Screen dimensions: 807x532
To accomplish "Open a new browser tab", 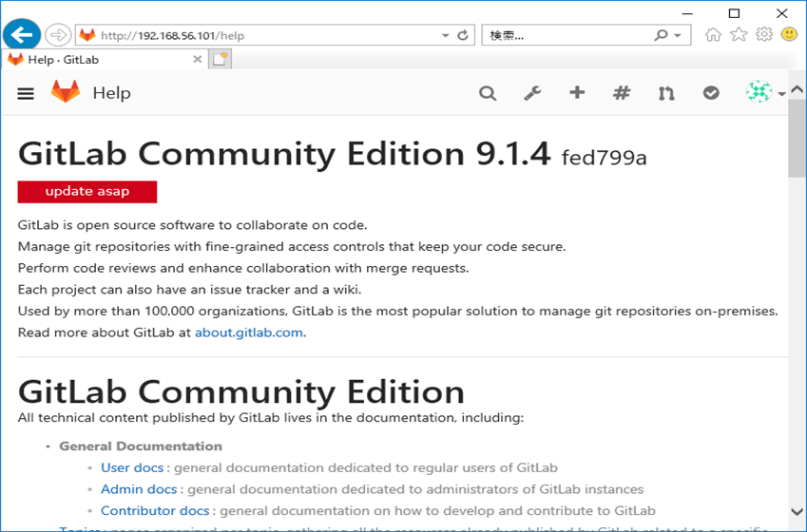I will coord(220,59).
